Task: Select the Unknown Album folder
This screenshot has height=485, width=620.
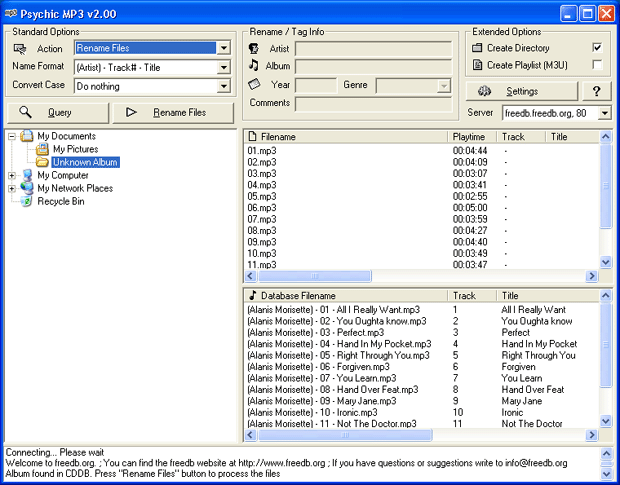Action: point(85,162)
